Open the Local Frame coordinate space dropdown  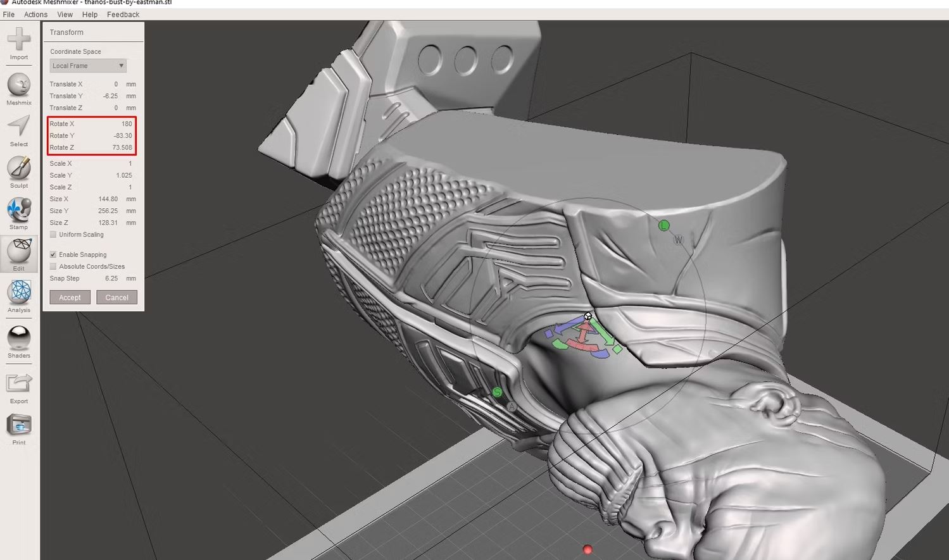tap(88, 66)
